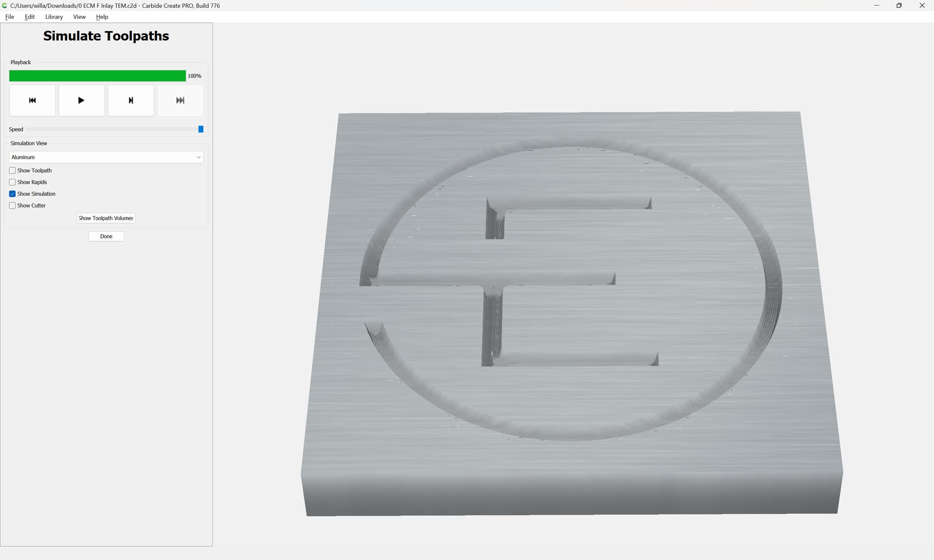Screen dimensions: 934x560
Task: Open the File menu
Action: [10, 17]
